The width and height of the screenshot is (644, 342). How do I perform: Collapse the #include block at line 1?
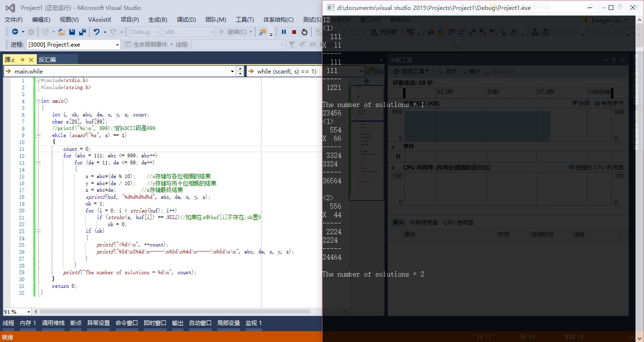click(x=38, y=81)
